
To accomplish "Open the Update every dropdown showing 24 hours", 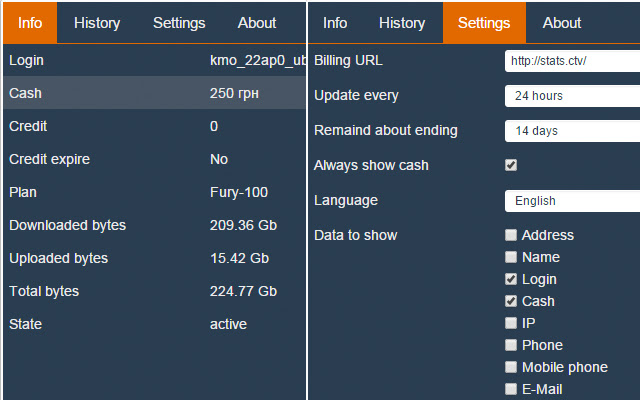I will (572, 96).
